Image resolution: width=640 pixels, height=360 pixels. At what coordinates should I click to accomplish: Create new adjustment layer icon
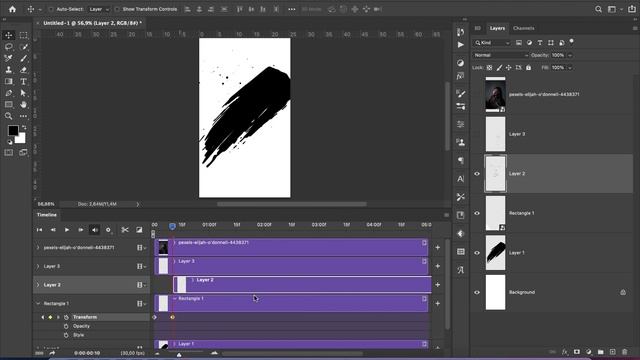point(589,352)
